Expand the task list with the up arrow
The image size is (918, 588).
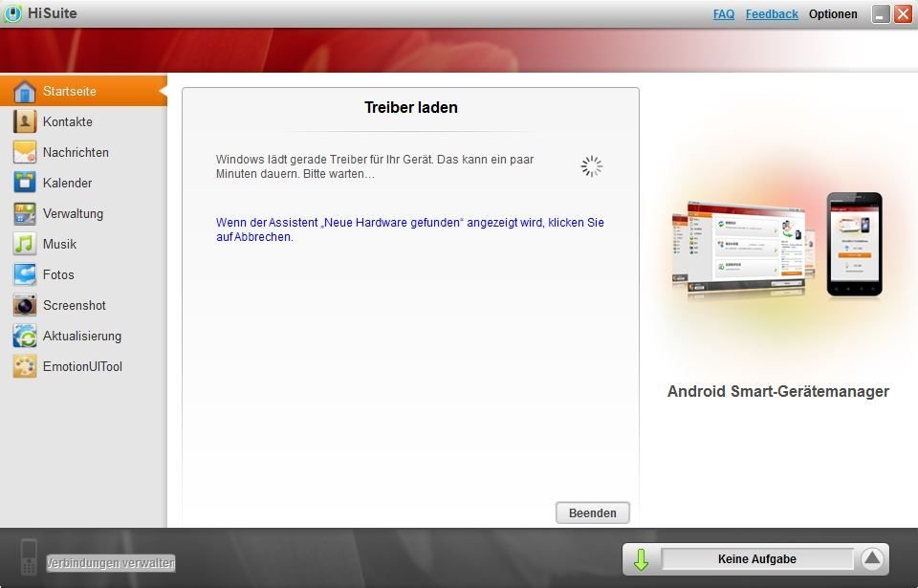point(872,558)
